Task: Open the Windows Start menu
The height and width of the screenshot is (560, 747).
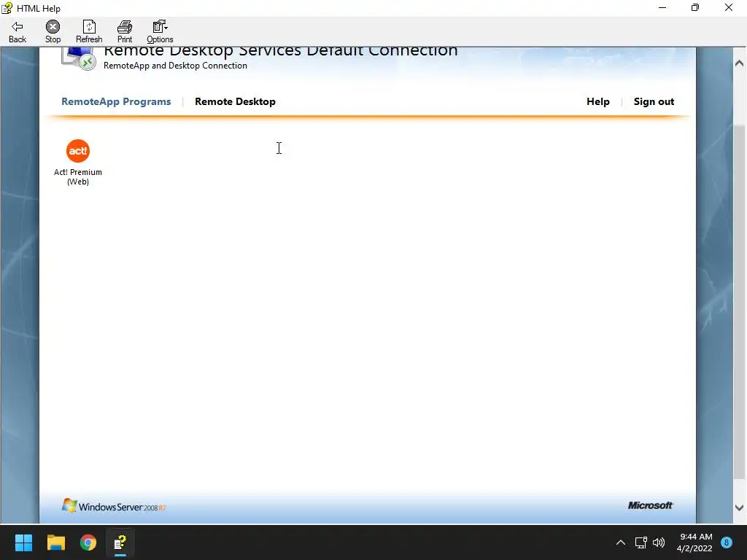Action: click(x=23, y=542)
